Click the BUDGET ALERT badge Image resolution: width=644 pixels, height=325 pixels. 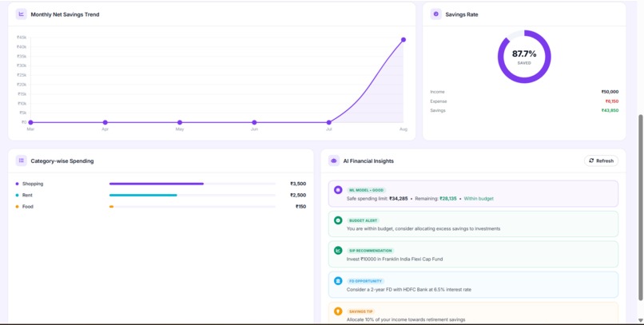(x=363, y=220)
